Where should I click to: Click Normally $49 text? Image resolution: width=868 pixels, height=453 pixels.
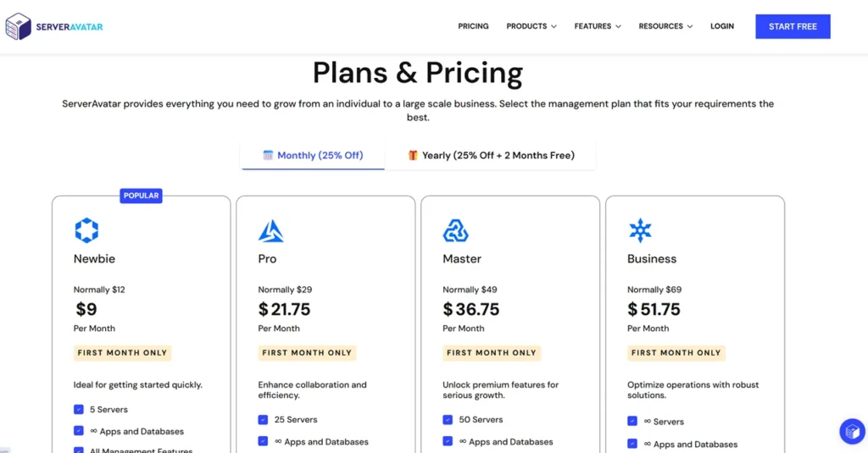click(470, 290)
